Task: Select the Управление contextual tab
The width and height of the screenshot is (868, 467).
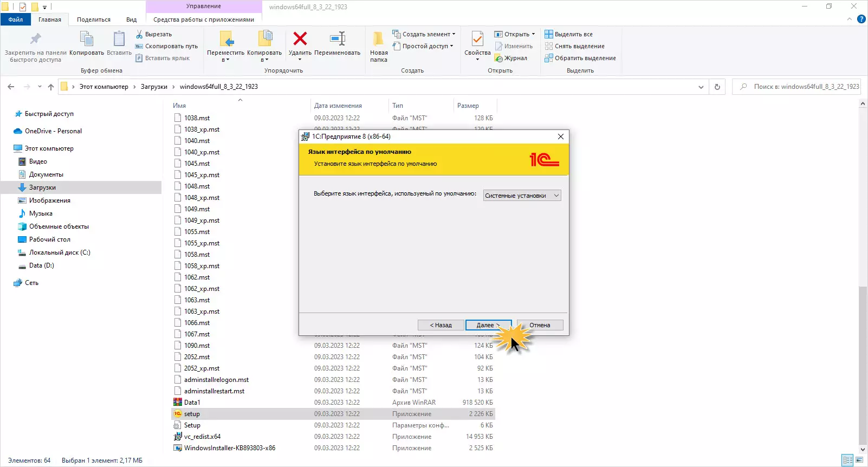Action: [204, 7]
